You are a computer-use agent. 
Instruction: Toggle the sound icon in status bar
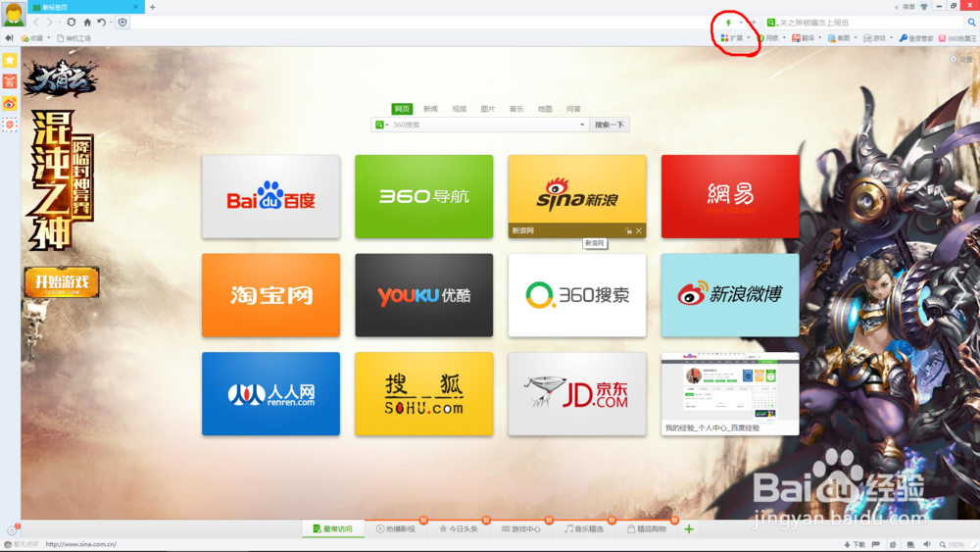click(x=927, y=544)
